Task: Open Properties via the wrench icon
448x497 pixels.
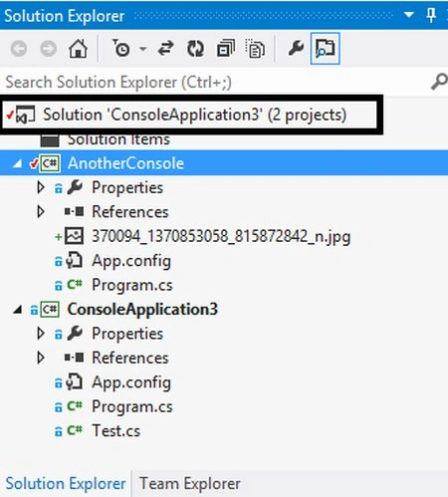Action: [296, 49]
